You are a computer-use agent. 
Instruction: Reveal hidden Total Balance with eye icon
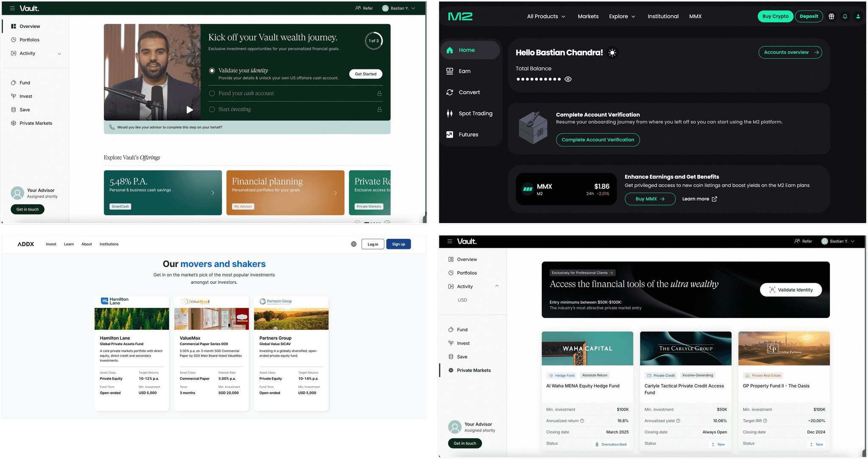coord(568,79)
